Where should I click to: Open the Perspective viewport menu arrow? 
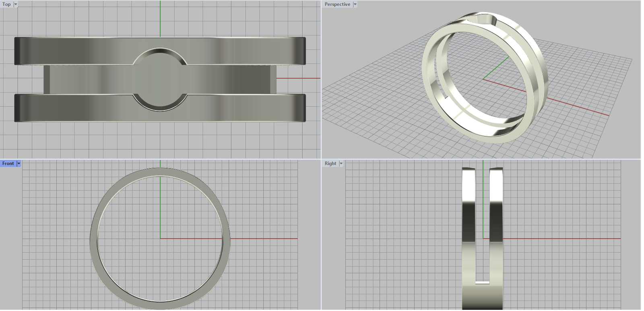355,4
